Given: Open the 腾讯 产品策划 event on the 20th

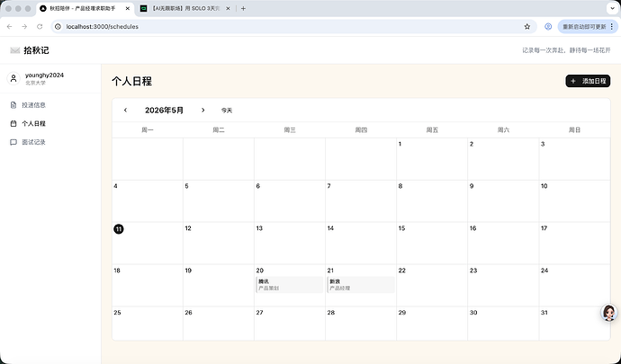Looking at the screenshot, I should [290, 285].
